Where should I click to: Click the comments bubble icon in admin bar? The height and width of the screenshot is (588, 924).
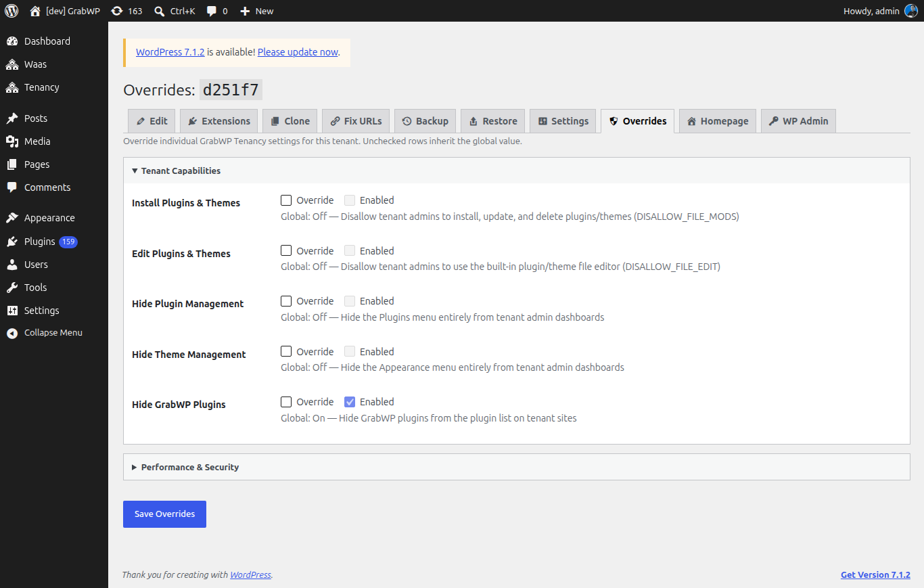pos(212,11)
